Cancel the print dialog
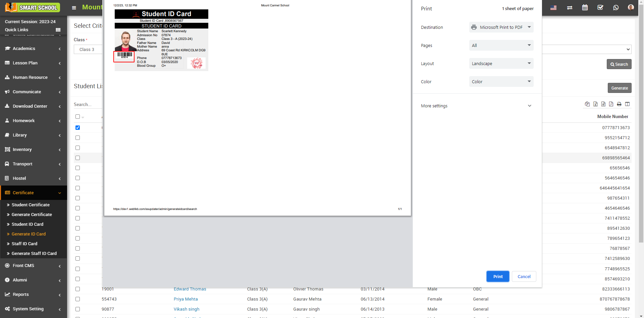The image size is (644, 318). pos(524,276)
